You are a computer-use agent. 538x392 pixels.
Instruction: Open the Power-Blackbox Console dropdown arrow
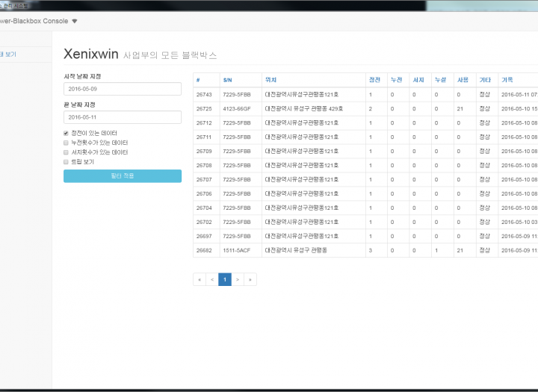coord(74,21)
